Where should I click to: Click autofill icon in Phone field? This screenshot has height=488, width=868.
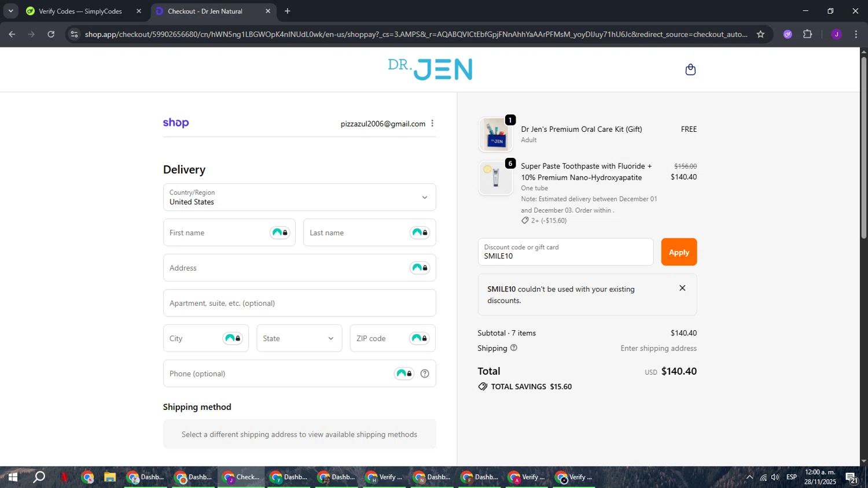click(404, 374)
